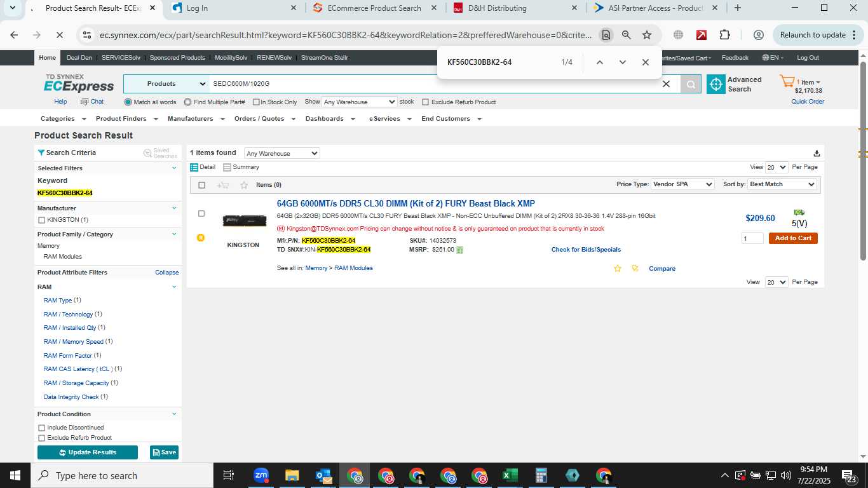Click the green stock truck icon
Image resolution: width=868 pixels, height=488 pixels.
click(x=799, y=213)
